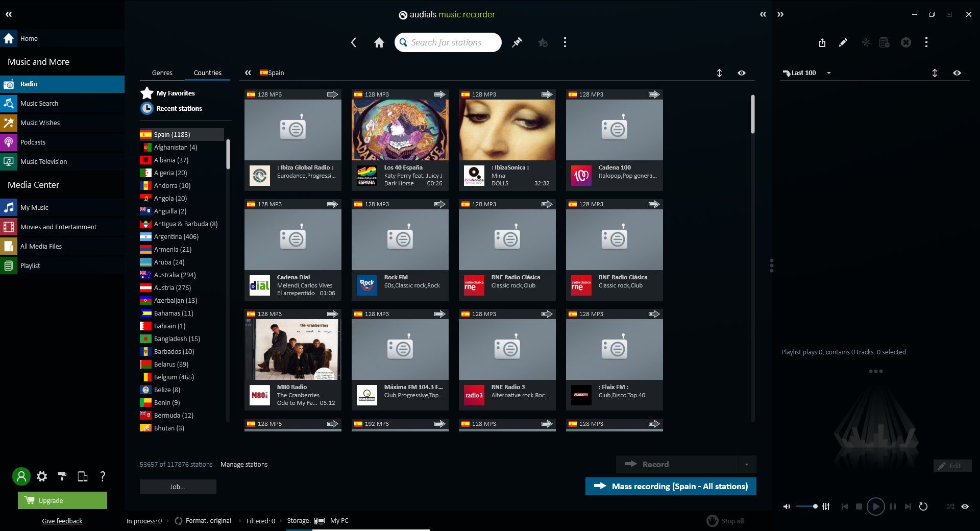The width and height of the screenshot is (980, 531).
Task: Click record arrow on Los 40 España card
Action: pyautogui.click(x=439, y=94)
